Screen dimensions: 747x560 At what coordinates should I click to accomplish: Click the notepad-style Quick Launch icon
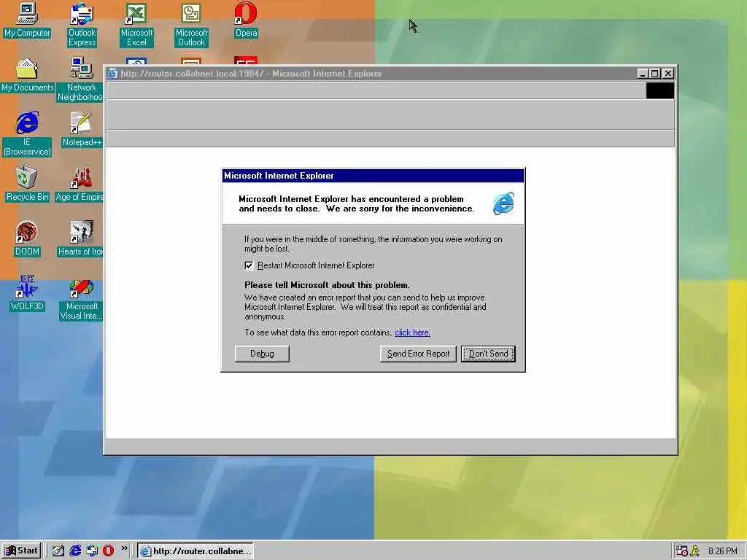[58, 551]
